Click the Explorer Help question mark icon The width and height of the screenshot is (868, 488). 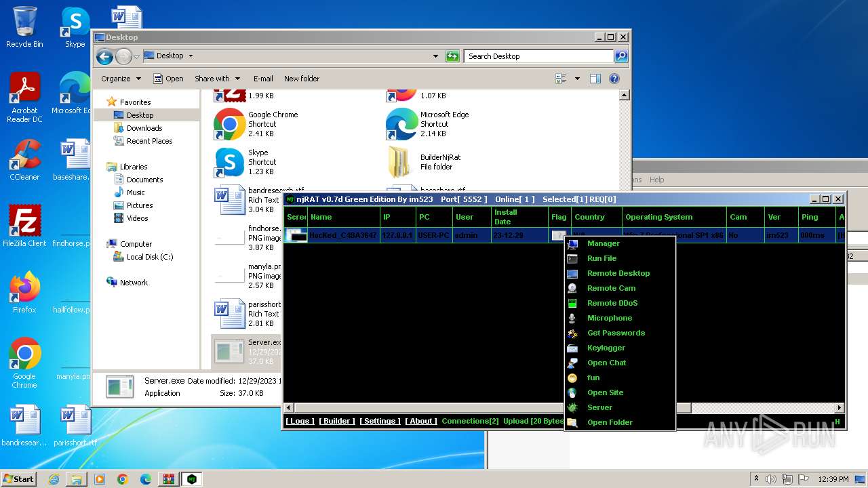pyautogui.click(x=614, y=79)
